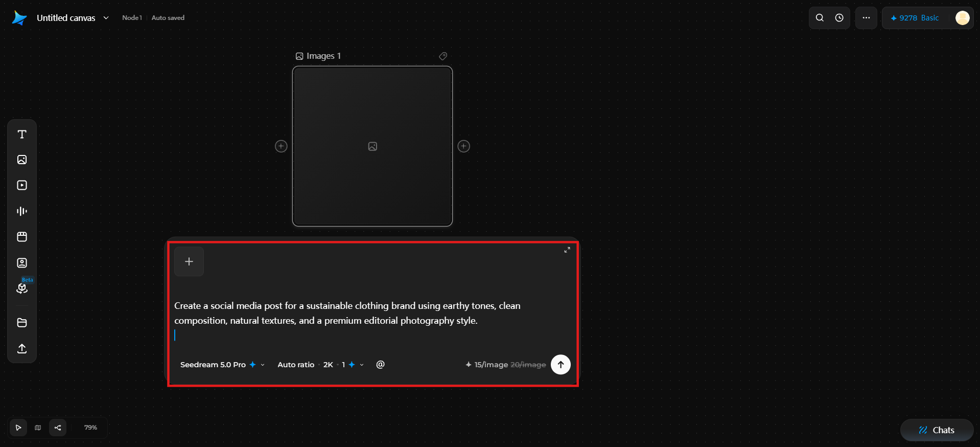Click the Node1 label in header
This screenshot has height=447, width=980.
(x=132, y=18)
